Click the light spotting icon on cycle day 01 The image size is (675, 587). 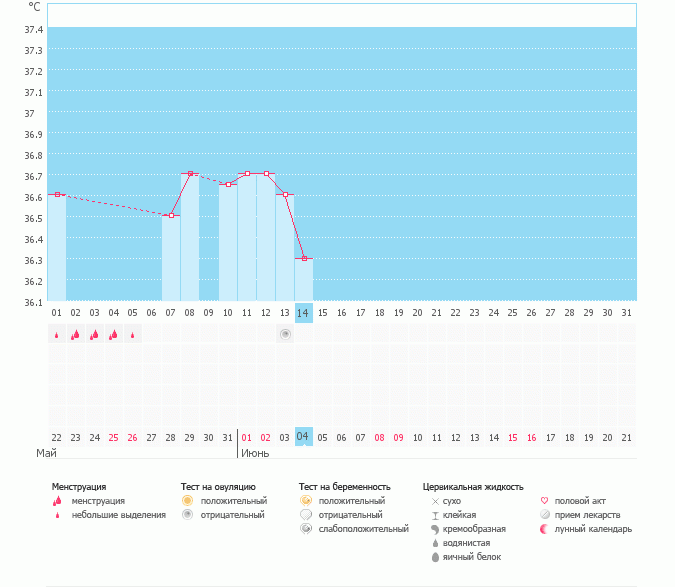coord(56,335)
